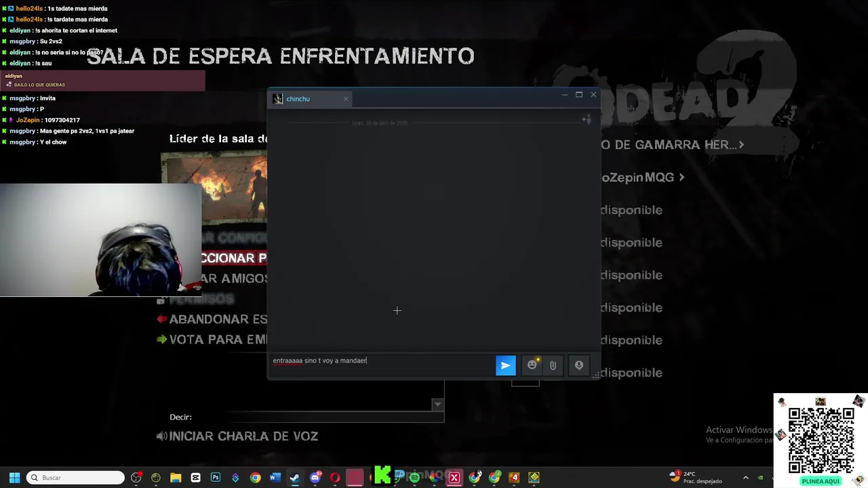Open the emoticon picker in Steam chat
This screenshot has height=488, width=868.
coord(532,365)
